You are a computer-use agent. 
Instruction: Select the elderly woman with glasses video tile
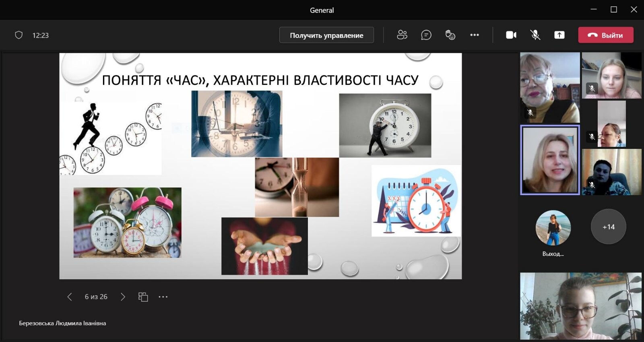[x=550, y=88]
